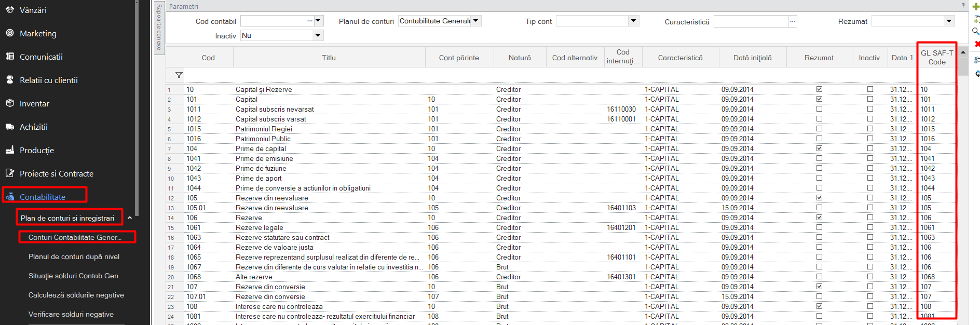Open the Inactiv dropdown showing Nu

point(318,35)
